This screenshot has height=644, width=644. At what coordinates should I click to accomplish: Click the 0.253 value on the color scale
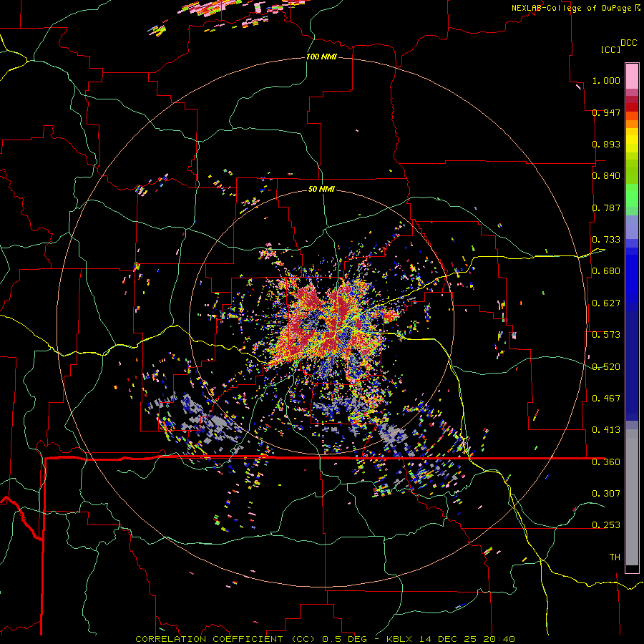606,525
